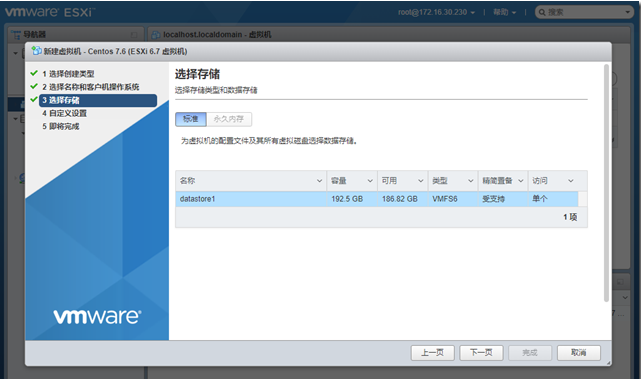Click the magnifier search icon
The height and width of the screenshot is (379, 641).
542,12
